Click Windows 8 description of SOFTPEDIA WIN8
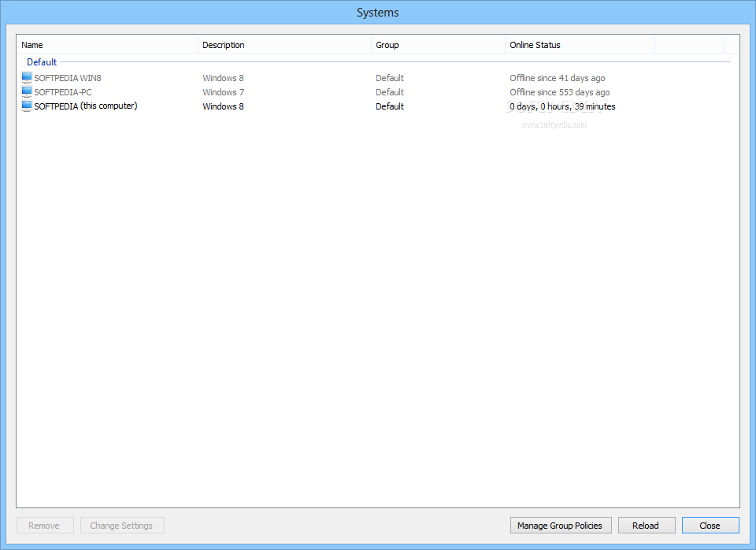Viewport: 756px width, 550px height. point(223,78)
